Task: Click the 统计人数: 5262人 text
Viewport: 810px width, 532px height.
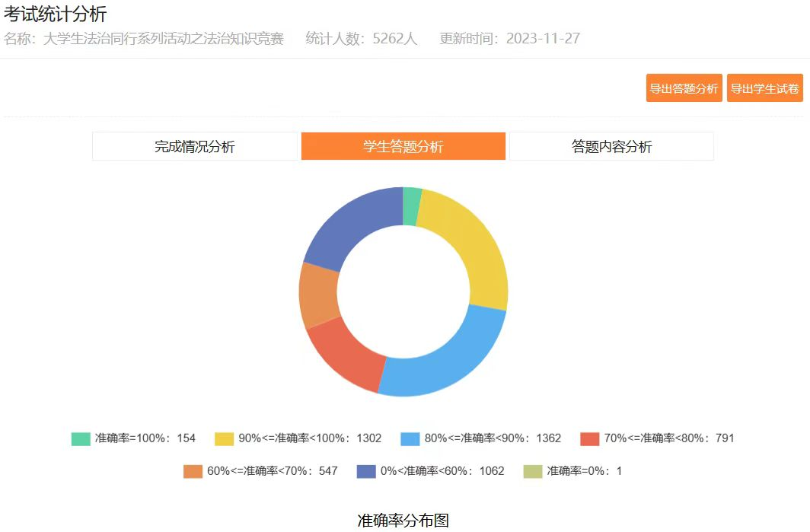Action: point(361,39)
